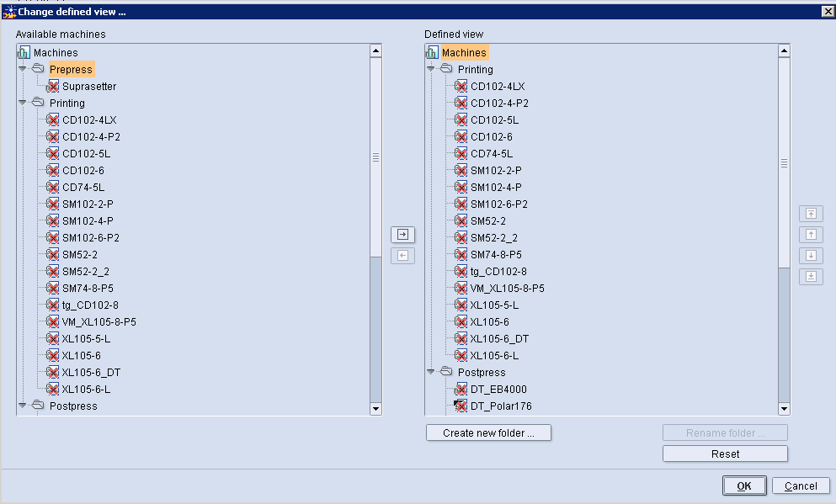This screenshot has height=504, width=836.
Task: Click the Machines root icon in Available machines
Action: 23,52
